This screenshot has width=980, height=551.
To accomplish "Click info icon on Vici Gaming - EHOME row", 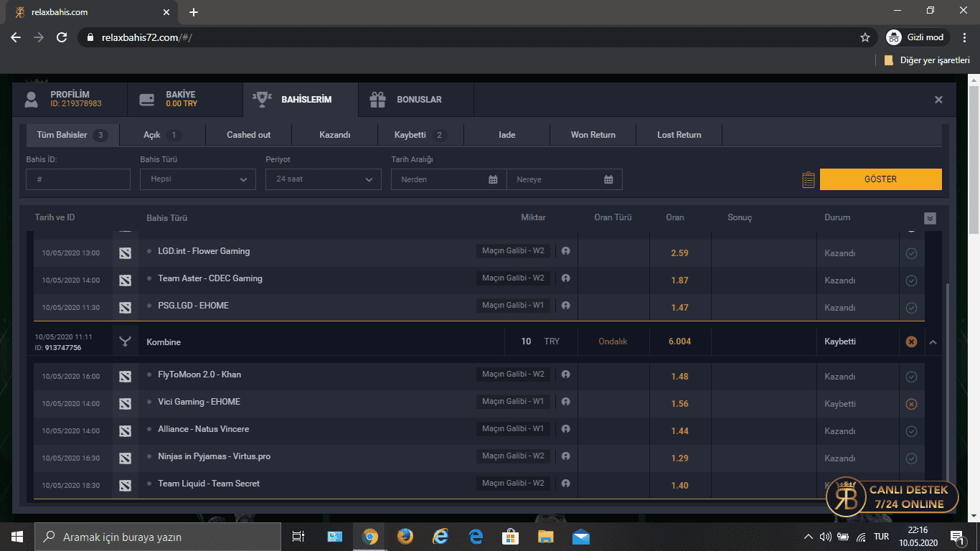I will coord(565,402).
